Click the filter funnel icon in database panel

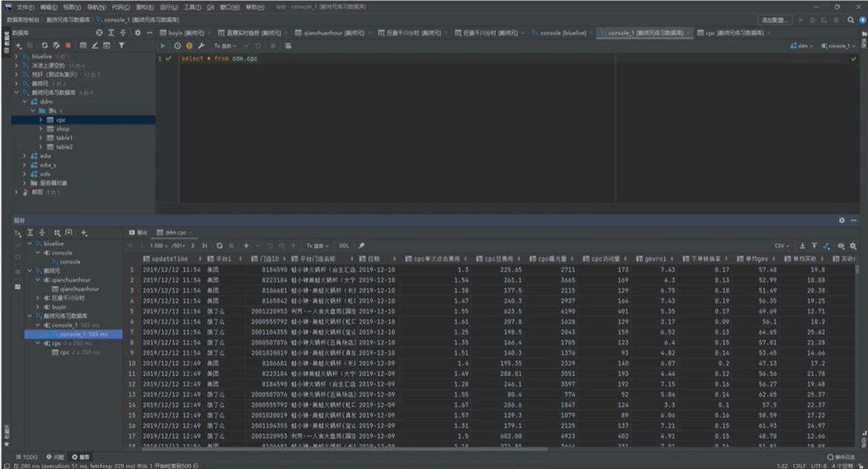(x=122, y=46)
